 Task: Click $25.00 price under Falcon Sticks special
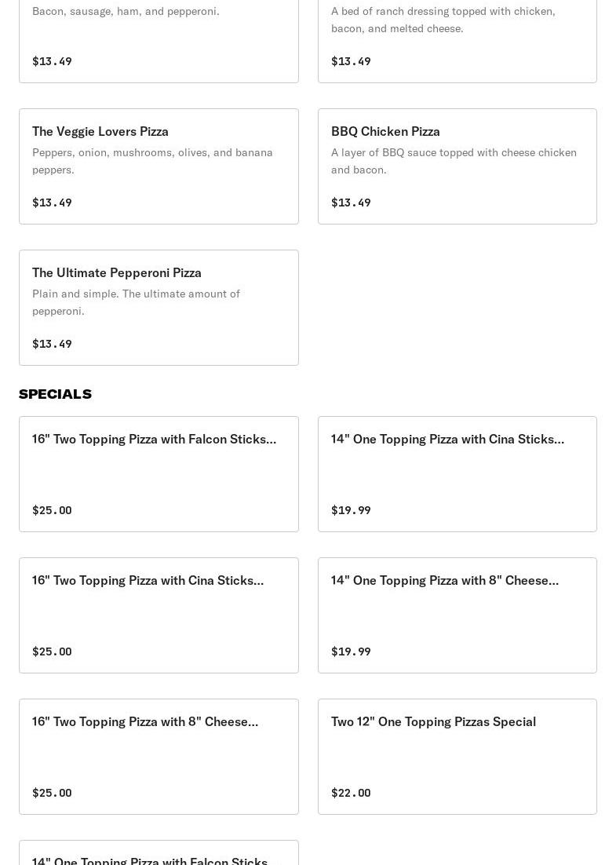coord(52,510)
